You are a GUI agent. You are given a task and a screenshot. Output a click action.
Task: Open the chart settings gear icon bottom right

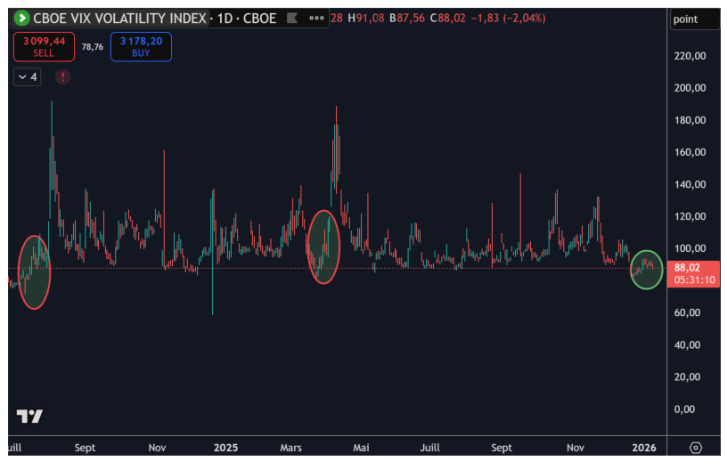(x=695, y=447)
